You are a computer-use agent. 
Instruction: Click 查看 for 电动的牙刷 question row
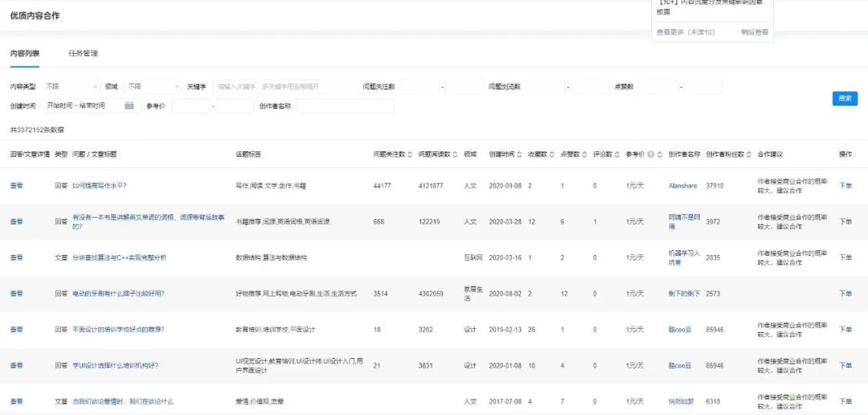(x=17, y=294)
